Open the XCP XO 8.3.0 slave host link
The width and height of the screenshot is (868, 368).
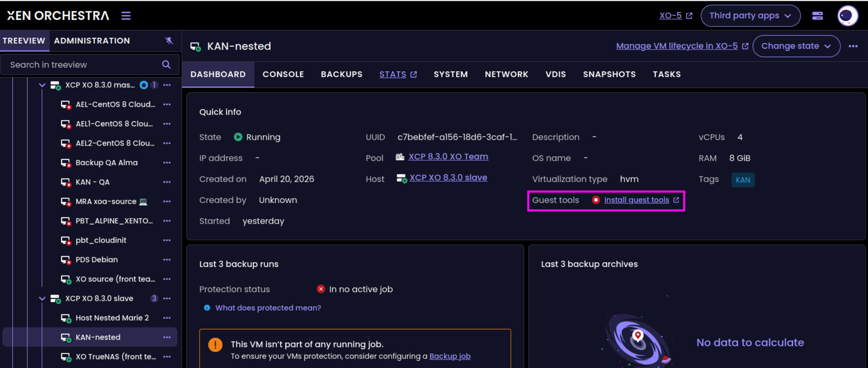(x=448, y=177)
